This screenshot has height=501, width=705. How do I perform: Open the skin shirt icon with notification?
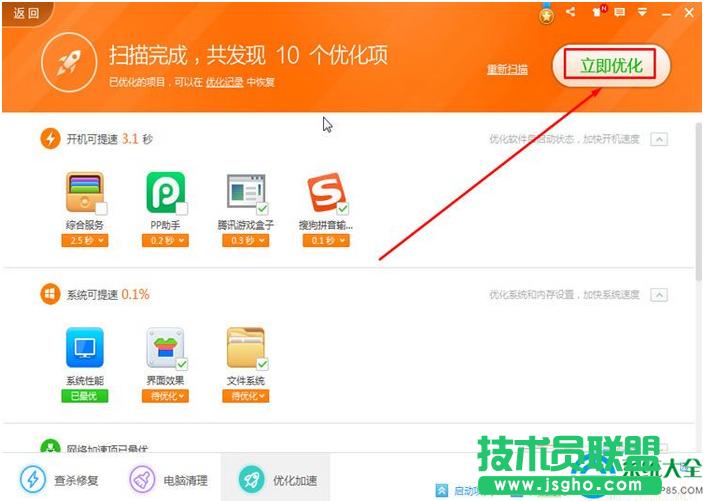point(598,12)
